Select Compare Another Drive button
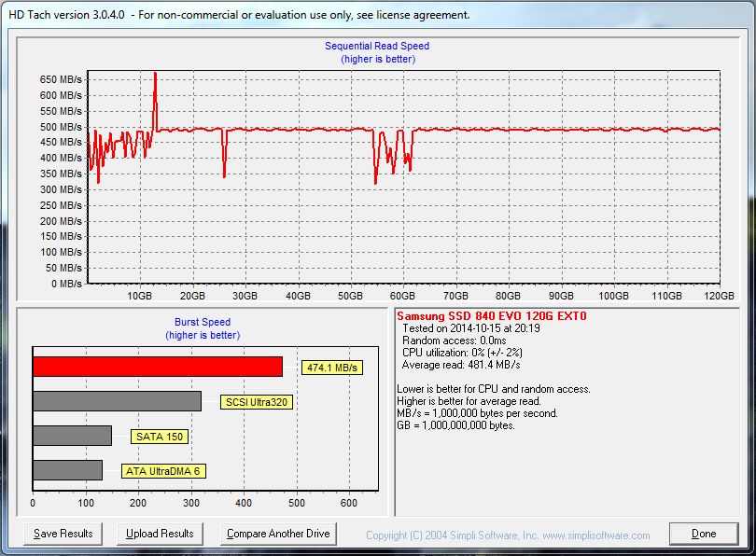 [x=278, y=534]
